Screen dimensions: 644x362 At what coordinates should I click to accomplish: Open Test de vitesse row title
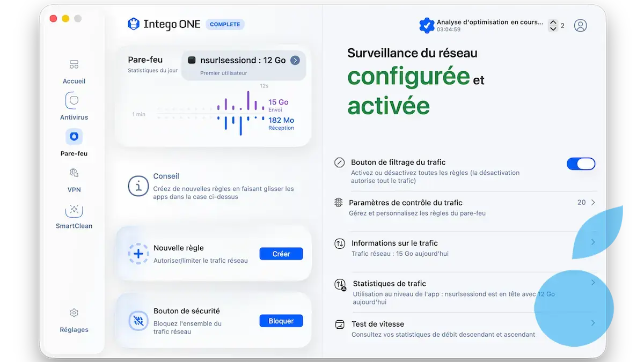point(378,324)
